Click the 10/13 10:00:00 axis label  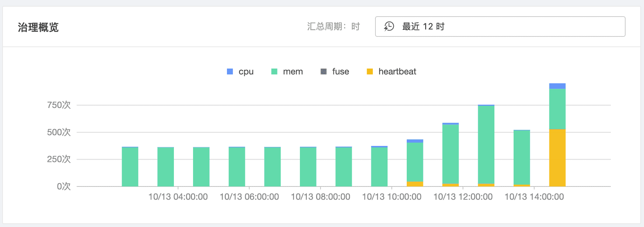pos(392,197)
